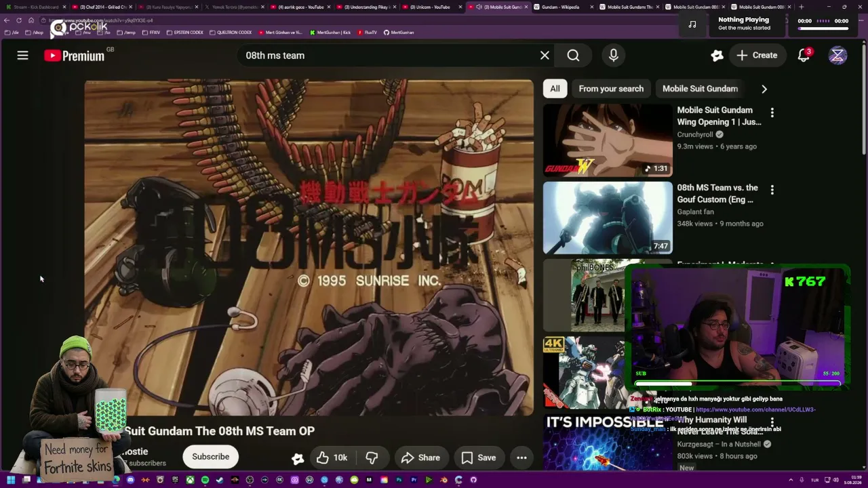
Task: Open Spotify from the taskbar
Action: point(205,480)
